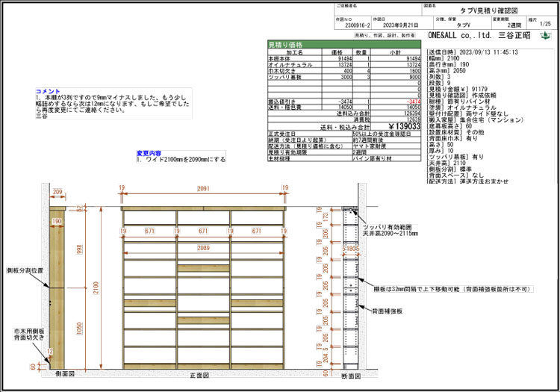Click the 209 depth dimension in side view
Viewport: 560px width, 392px height.
tap(57, 192)
